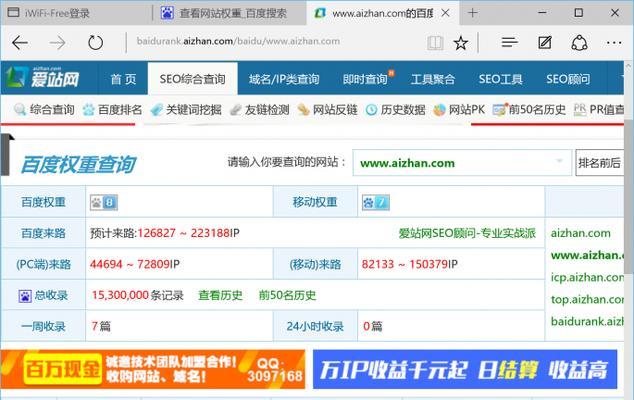
Task: Open SEO工具 menu
Action: [501, 79]
